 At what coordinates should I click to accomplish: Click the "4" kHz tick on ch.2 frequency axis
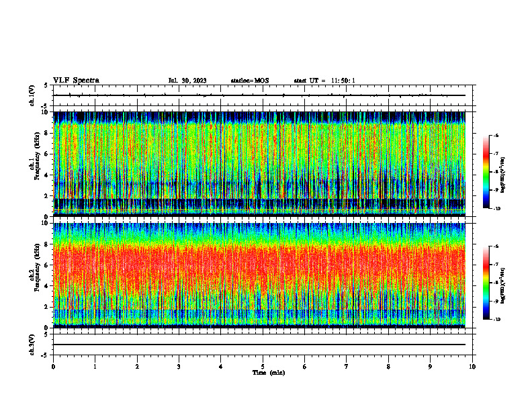(x=47, y=286)
